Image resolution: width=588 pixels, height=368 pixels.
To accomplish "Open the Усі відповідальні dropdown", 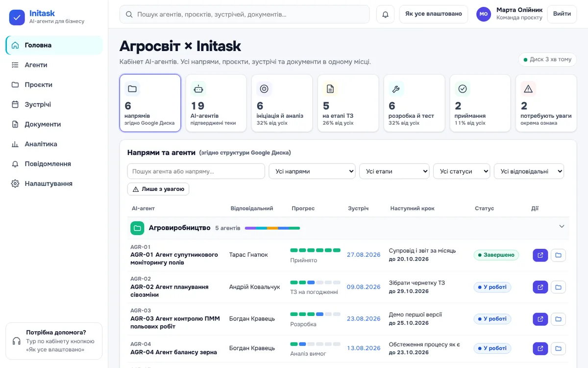I will click(529, 171).
